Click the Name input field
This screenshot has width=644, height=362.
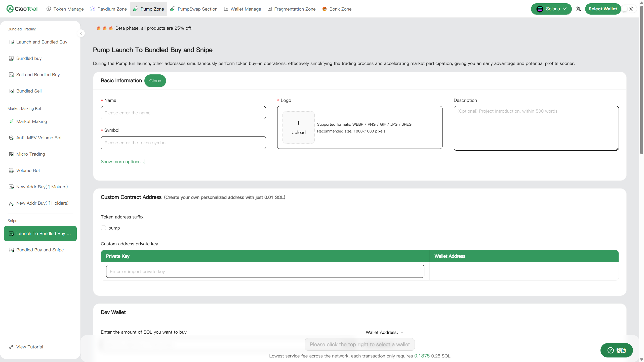(183, 113)
